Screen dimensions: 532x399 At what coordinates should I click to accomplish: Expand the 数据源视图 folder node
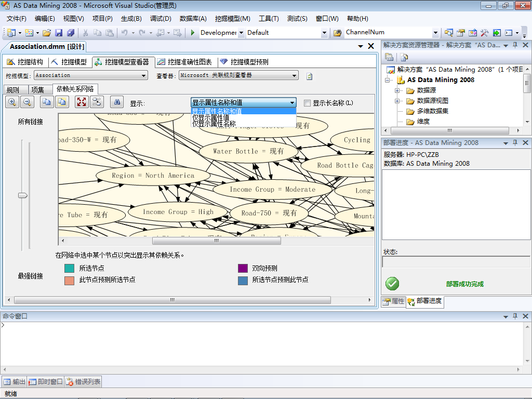point(397,101)
